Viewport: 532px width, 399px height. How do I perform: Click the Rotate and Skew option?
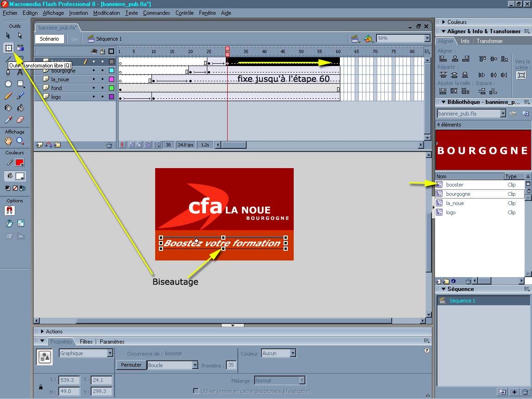click(9, 223)
